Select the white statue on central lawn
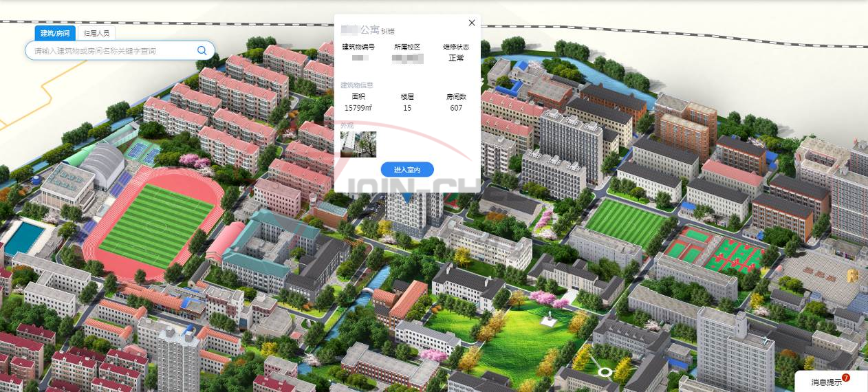 549,318
